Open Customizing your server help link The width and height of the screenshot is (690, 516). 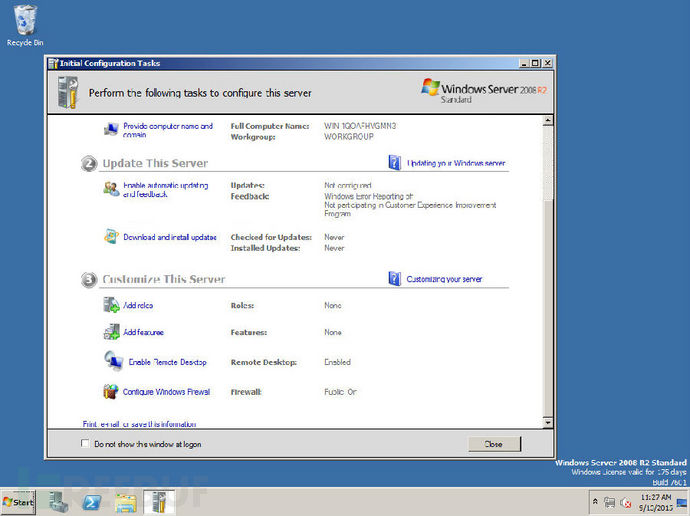[x=444, y=279]
